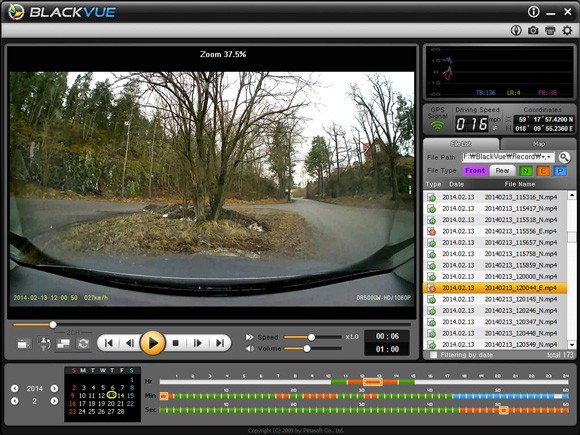Select file 20140213_115758_N.mp4
The height and width of the screenshot is (435, 580).
(x=495, y=254)
